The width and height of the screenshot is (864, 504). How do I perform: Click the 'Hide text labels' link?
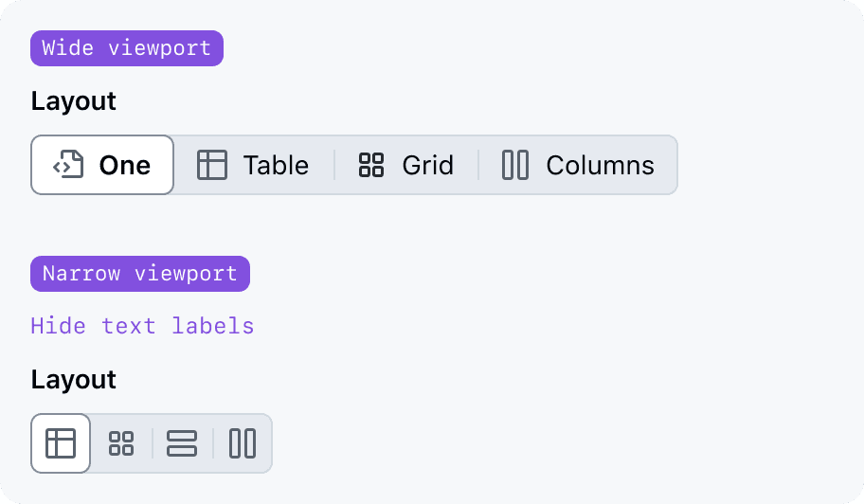tap(142, 326)
